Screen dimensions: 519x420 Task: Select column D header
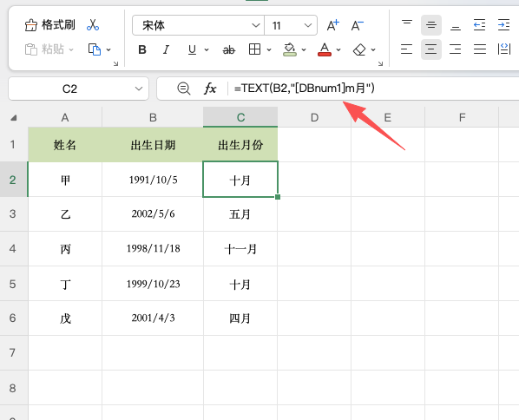pos(314,117)
